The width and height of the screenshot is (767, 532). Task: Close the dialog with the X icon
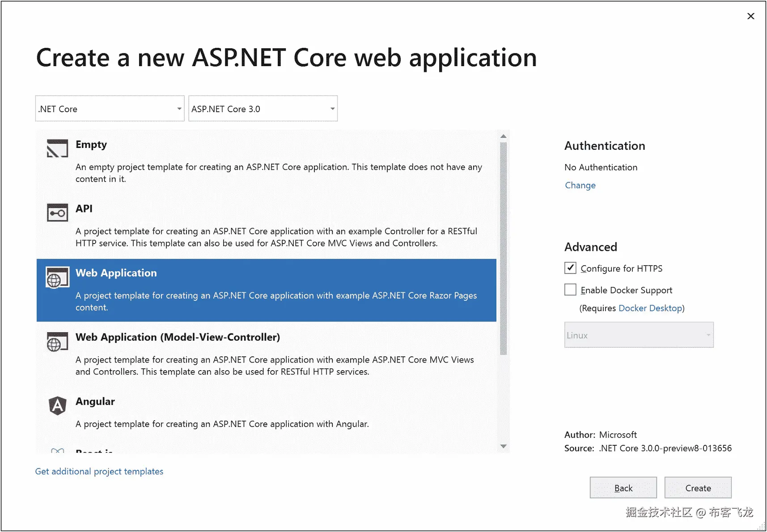pyautogui.click(x=750, y=17)
